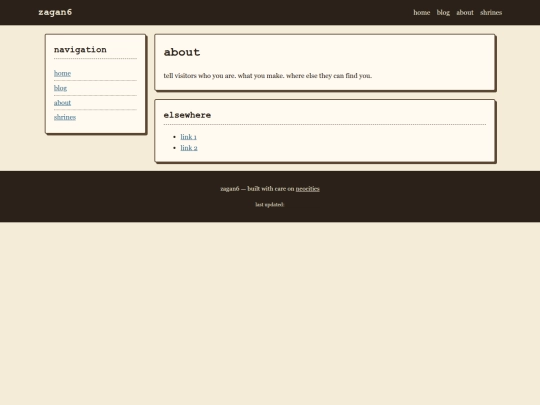Follow about link in navigation sidebar
The width and height of the screenshot is (540, 405).
tap(62, 103)
